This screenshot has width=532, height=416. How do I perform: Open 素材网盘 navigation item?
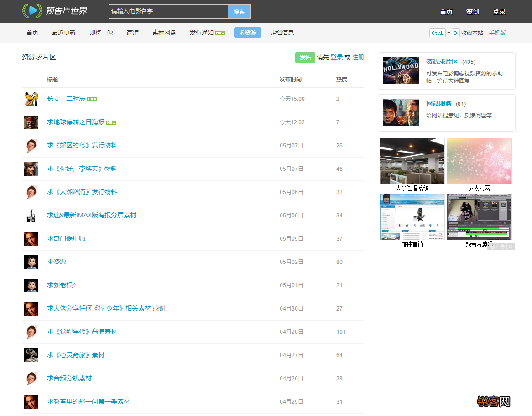click(164, 32)
